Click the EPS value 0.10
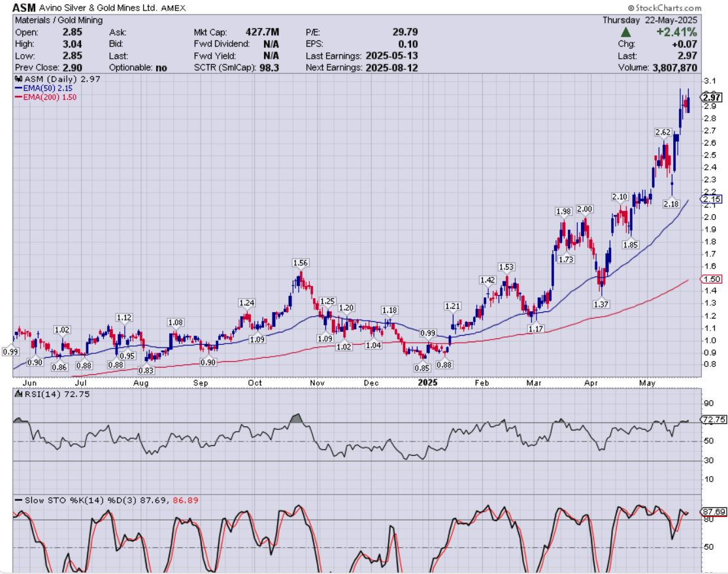Image resolution: width=728 pixels, height=574 pixels. pyautogui.click(x=408, y=44)
